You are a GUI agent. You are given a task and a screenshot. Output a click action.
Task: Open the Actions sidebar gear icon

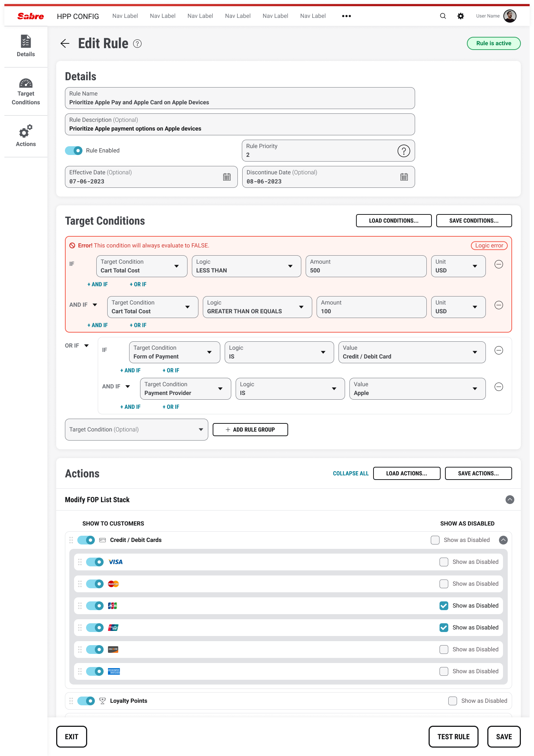pos(26,131)
